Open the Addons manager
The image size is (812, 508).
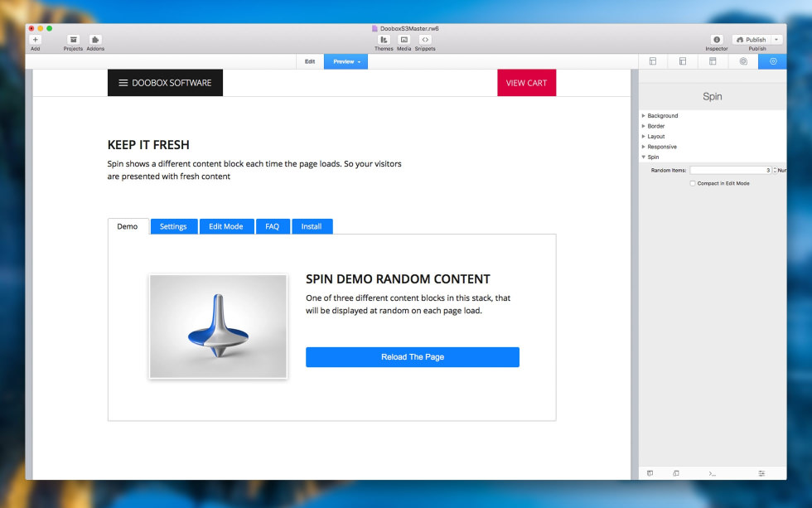tap(95, 40)
